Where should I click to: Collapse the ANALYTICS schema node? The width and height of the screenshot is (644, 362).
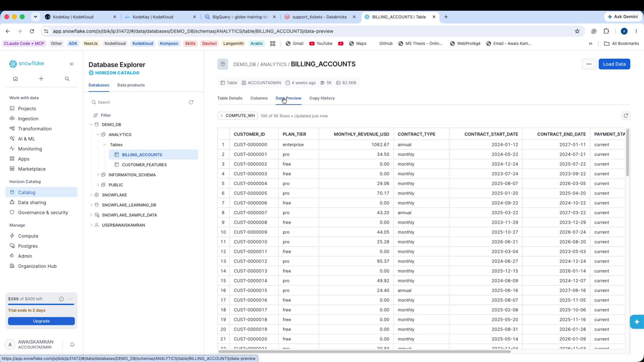[x=98, y=134]
